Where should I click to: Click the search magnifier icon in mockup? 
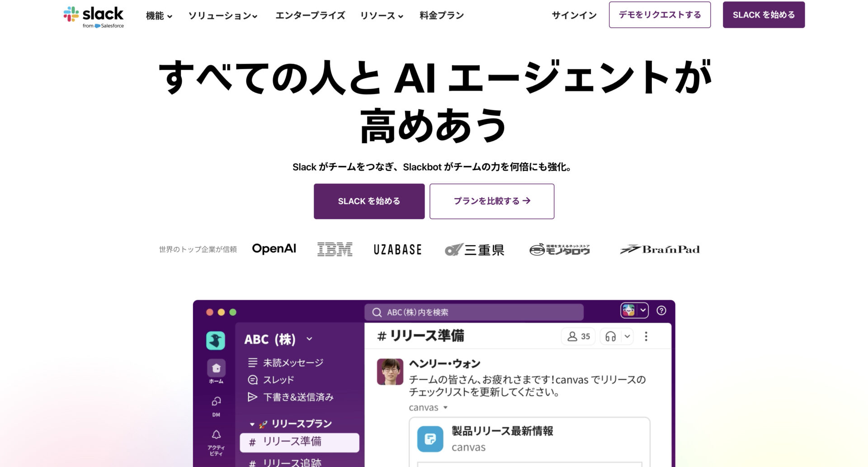coord(377,312)
